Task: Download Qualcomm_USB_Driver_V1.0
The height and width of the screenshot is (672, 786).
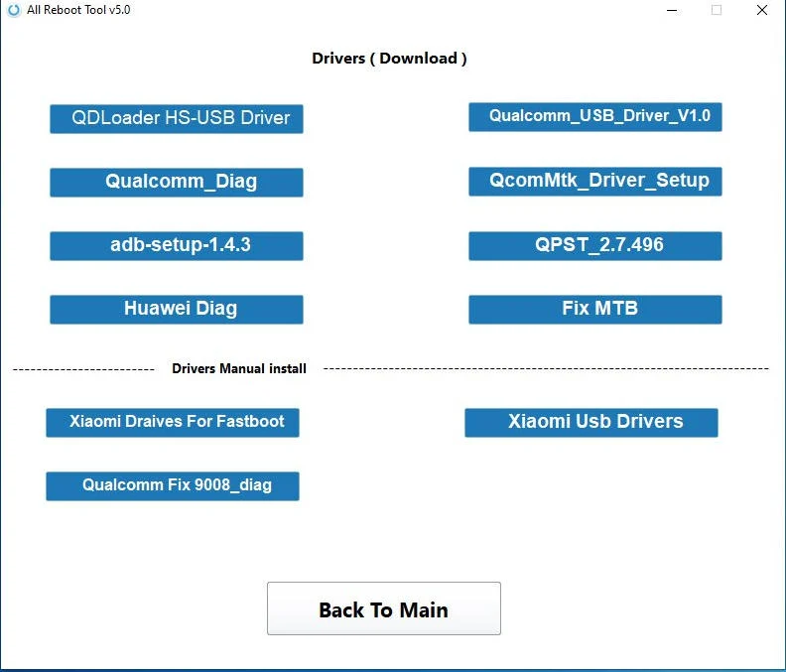Action: [595, 116]
